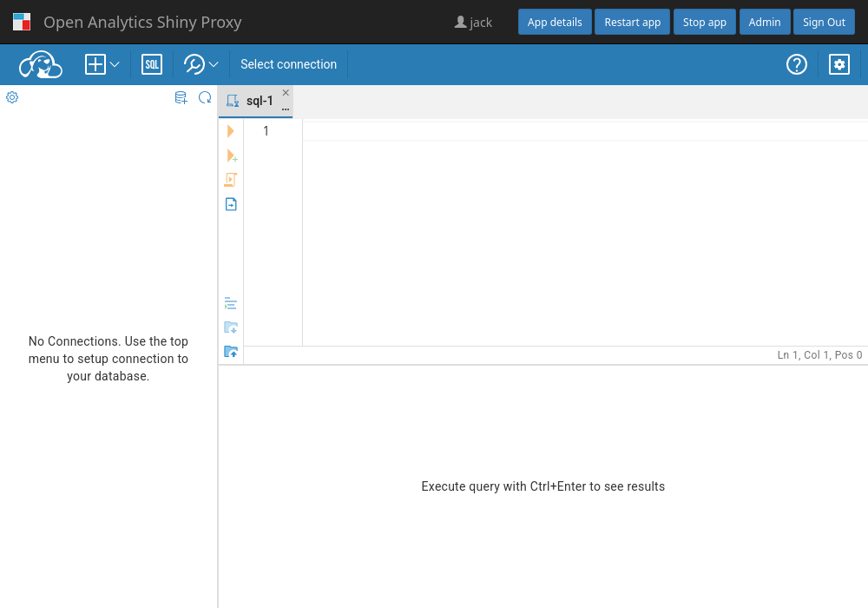Show the execution plan icon
Image resolution: width=868 pixels, height=608 pixels.
coord(231,204)
